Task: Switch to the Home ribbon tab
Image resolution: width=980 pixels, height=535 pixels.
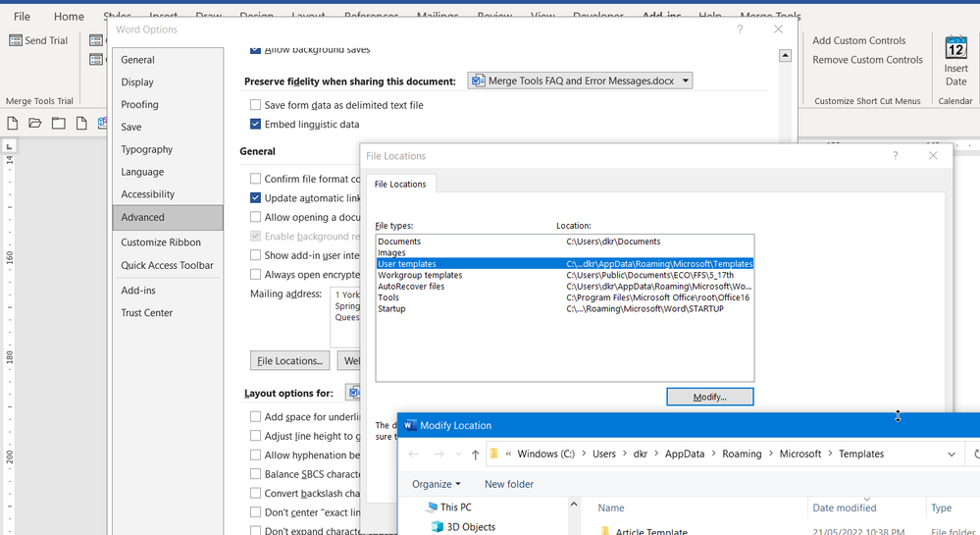Action: (69, 17)
